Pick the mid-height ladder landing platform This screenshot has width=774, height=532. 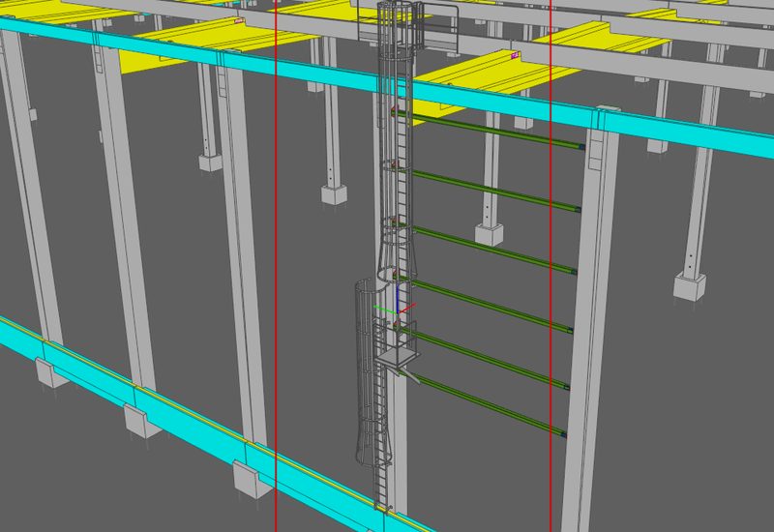pyautogui.click(x=398, y=354)
